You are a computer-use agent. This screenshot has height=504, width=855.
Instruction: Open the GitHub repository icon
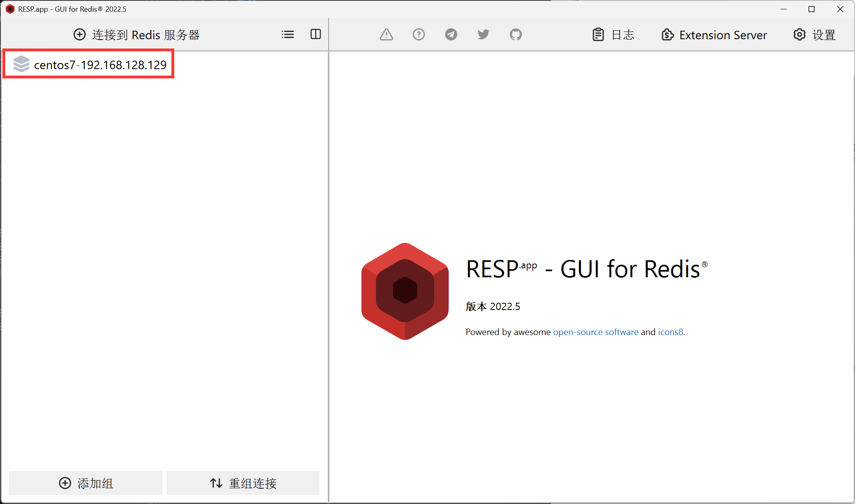click(515, 35)
